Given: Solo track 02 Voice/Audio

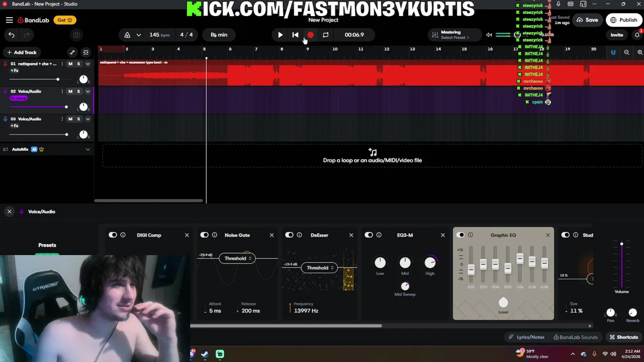Looking at the screenshot, I should point(78,92).
